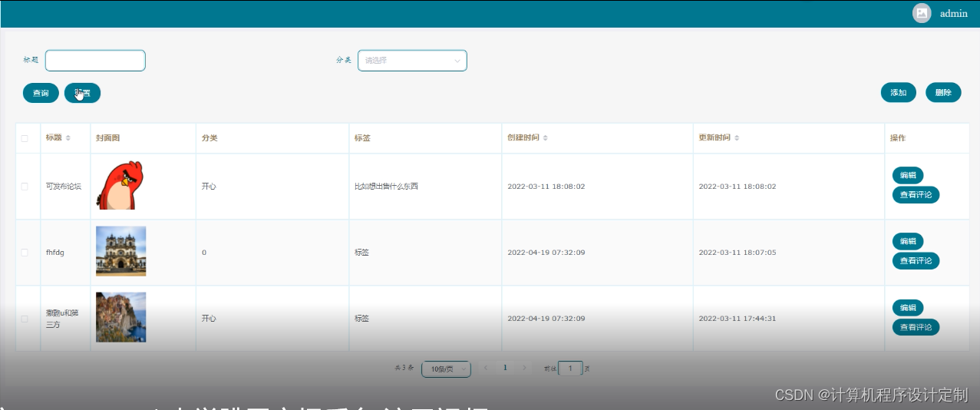
Task: Tick the select-all checkbox in table header
Action: tap(25, 138)
